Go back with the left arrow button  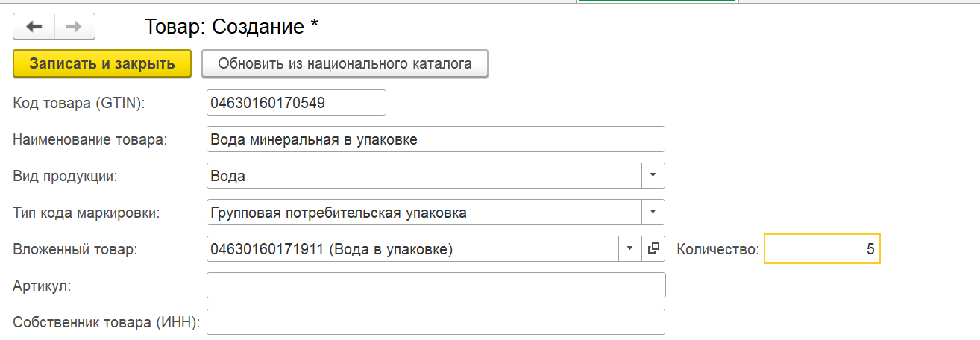34,27
